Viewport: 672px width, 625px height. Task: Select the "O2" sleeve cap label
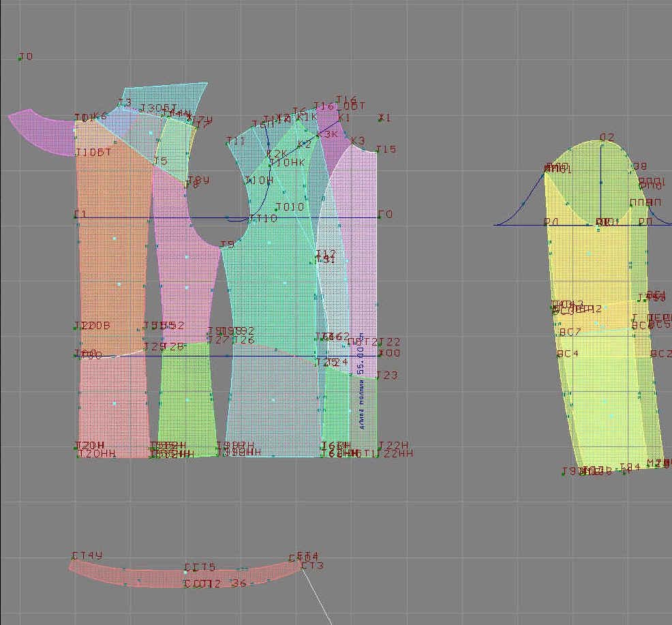[x=607, y=137]
